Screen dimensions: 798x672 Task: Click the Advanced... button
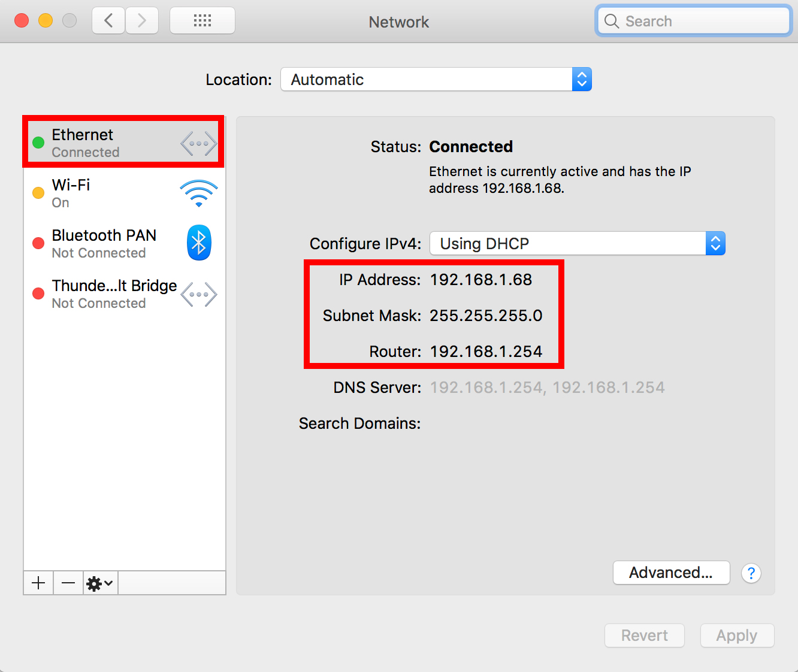(671, 573)
